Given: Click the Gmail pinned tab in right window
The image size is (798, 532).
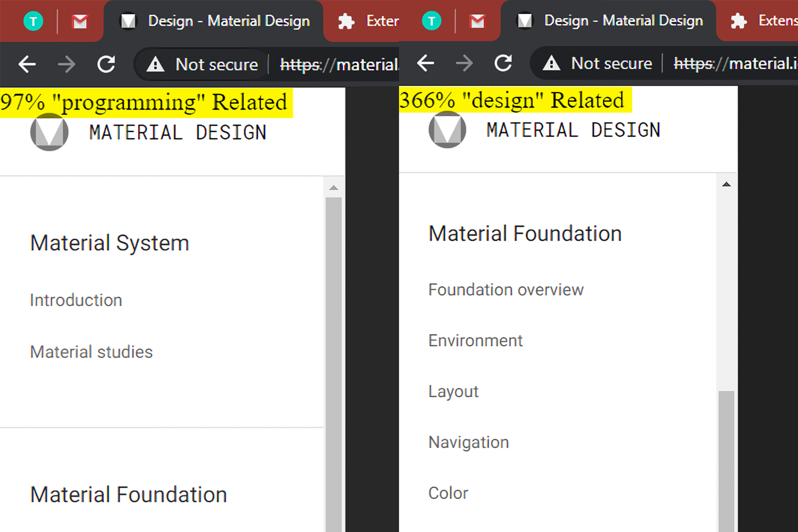Looking at the screenshot, I should 477,21.
